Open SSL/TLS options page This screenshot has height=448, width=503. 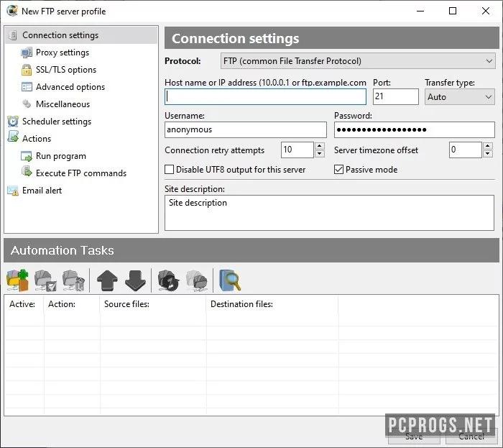(66, 70)
